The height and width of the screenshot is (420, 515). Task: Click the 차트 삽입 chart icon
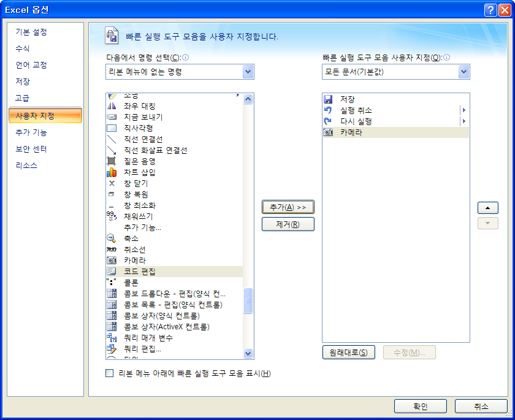(x=112, y=172)
